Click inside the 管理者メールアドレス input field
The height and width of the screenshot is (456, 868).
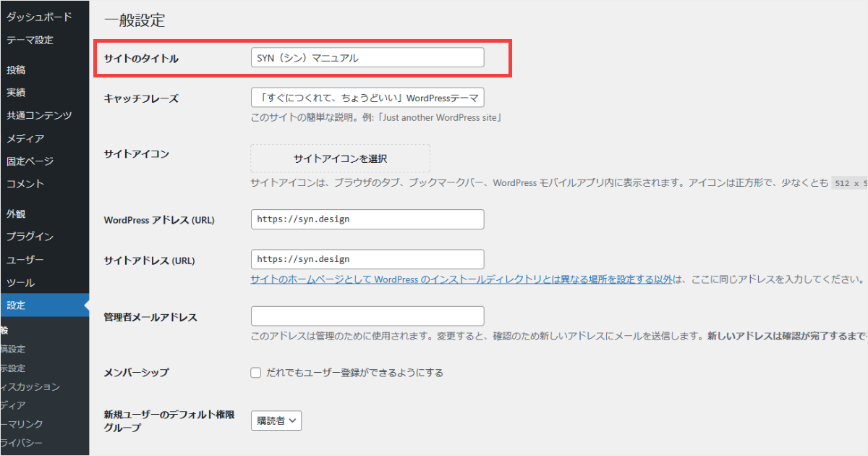pos(367,316)
